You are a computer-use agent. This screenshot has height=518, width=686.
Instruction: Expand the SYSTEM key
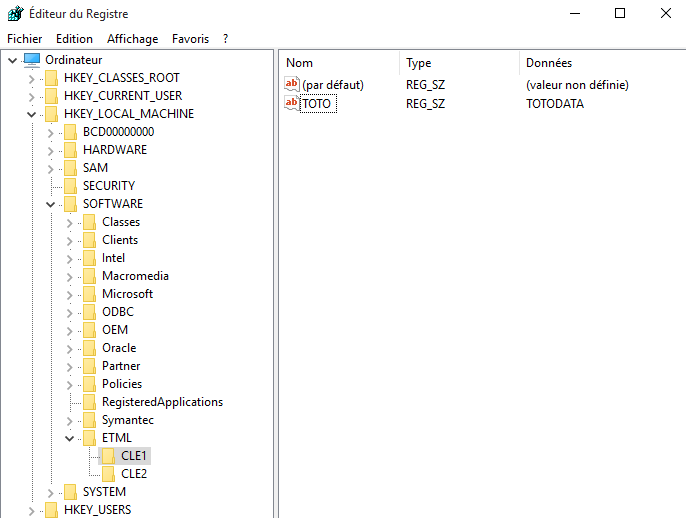51,492
